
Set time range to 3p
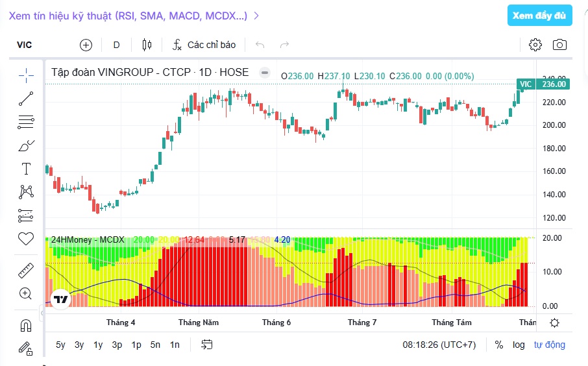pyautogui.click(x=117, y=345)
